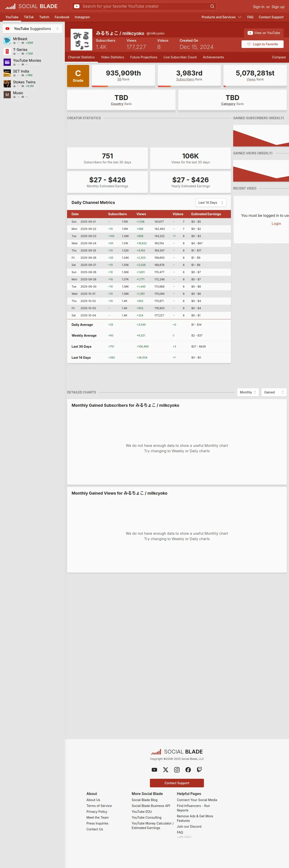Screen dimensions: 289x868
Task: Select the Channel Statistics tab
Action: tap(81, 57)
